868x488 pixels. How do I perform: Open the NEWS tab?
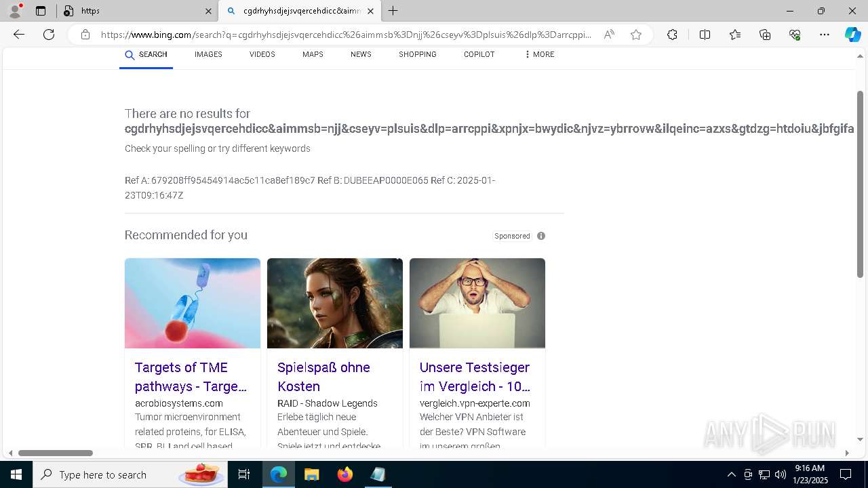click(x=361, y=54)
